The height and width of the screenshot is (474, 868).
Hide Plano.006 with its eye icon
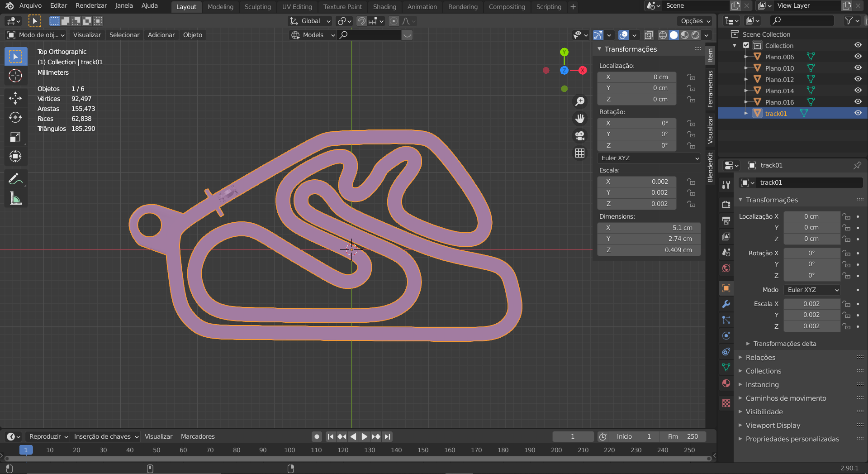pyautogui.click(x=858, y=57)
